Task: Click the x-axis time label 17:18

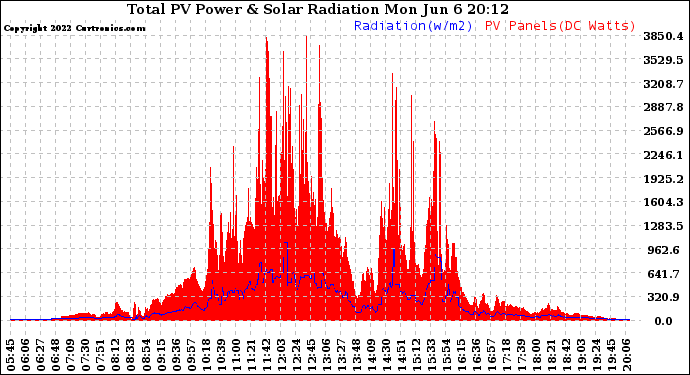Action: click(x=506, y=355)
